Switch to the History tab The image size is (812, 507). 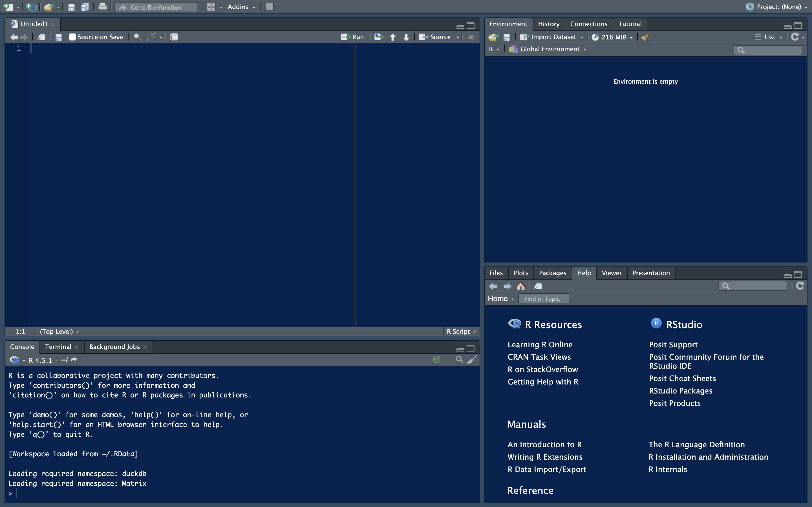tap(548, 24)
